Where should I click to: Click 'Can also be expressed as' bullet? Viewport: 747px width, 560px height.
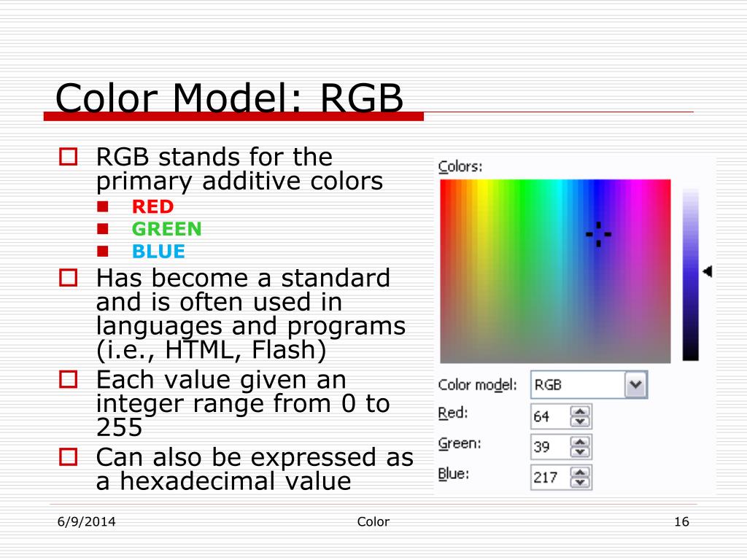tap(255, 457)
